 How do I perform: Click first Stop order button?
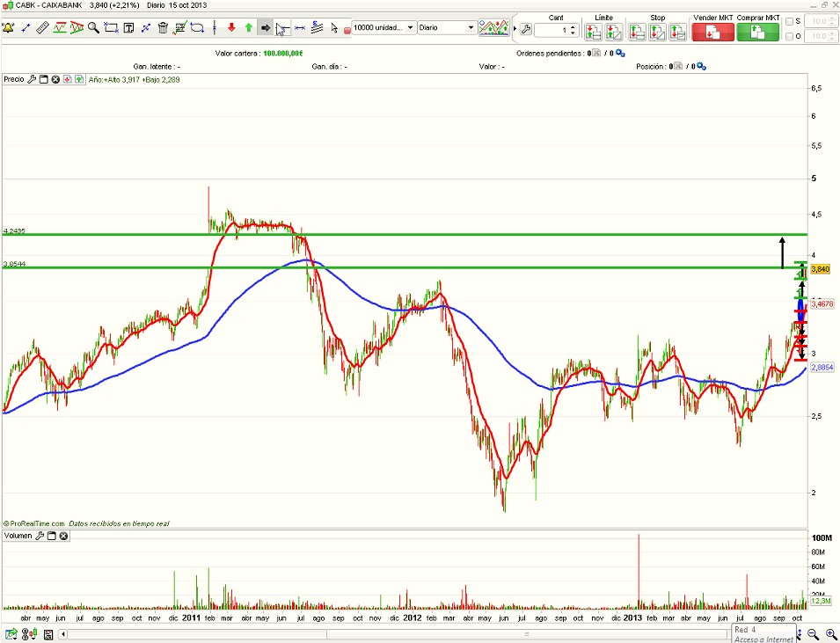(637, 33)
